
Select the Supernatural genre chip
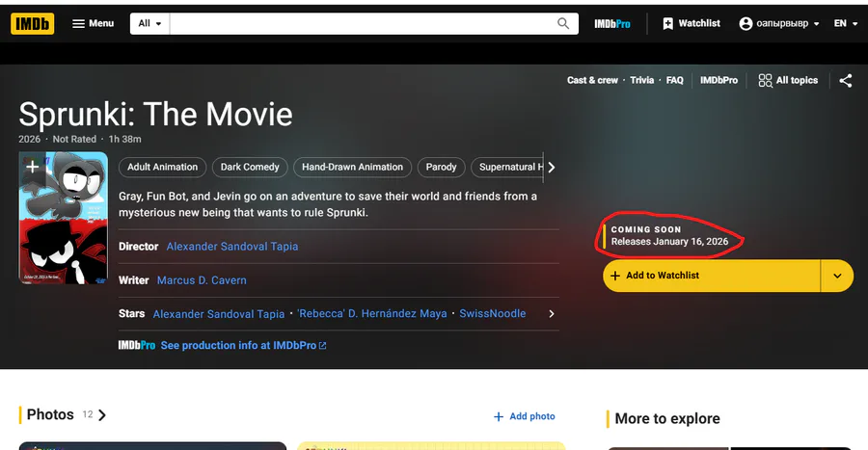(507, 167)
